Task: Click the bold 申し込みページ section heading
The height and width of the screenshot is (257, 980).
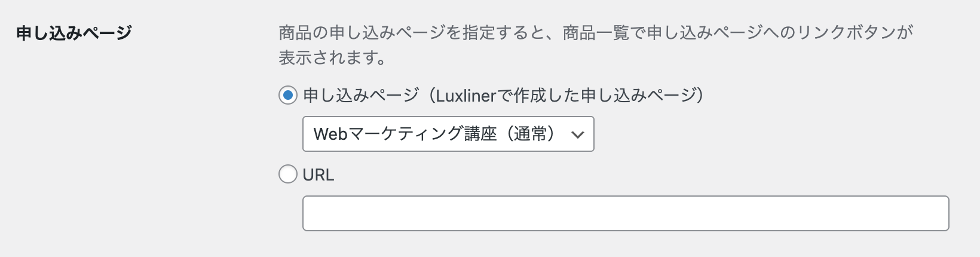Action: coord(74,33)
